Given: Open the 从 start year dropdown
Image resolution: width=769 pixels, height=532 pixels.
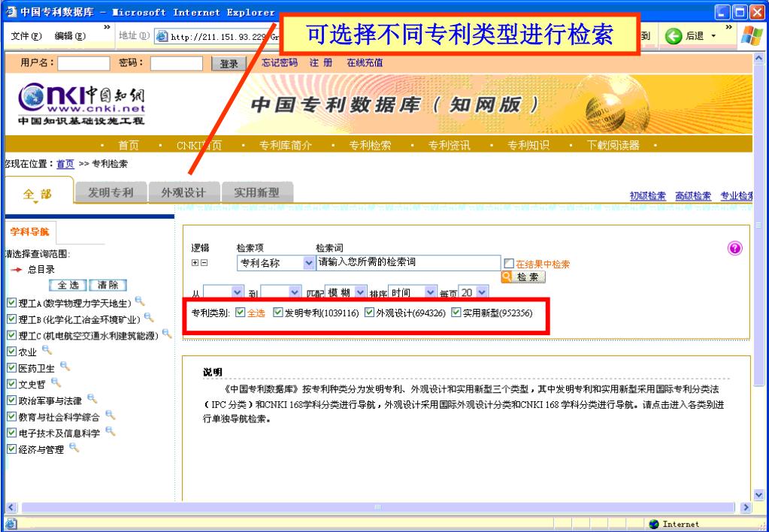Looking at the screenshot, I should tap(238, 292).
